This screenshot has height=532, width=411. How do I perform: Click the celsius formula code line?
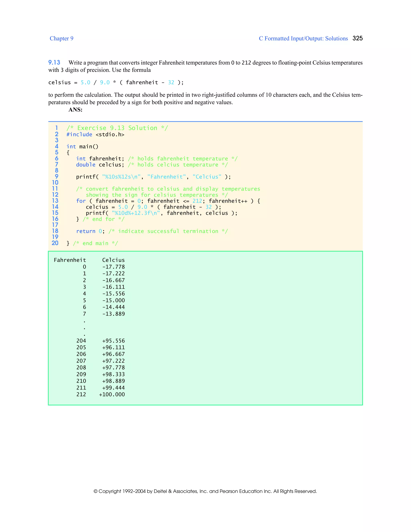116,83
